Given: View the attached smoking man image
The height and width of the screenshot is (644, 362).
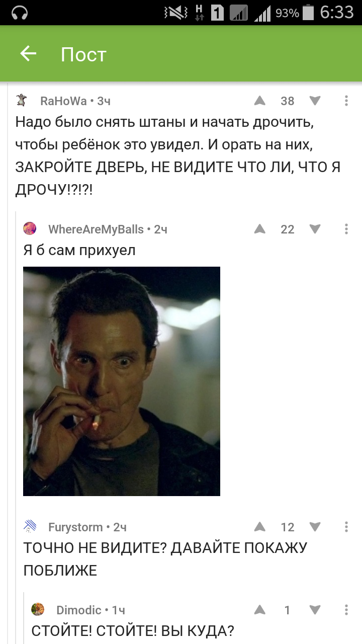Looking at the screenshot, I should tap(122, 381).
